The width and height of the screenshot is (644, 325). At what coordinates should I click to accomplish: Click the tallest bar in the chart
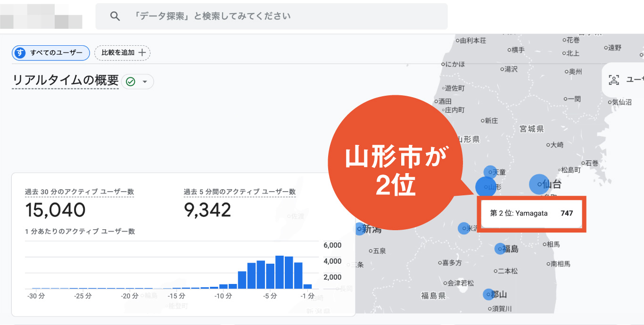[280, 272]
